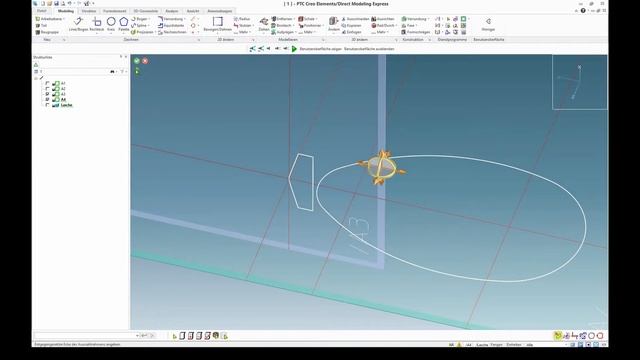Viewport: 640px width, 360px height.
Task: Open the command input dropdown at bottom
Action: pyautogui.click(x=137, y=336)
